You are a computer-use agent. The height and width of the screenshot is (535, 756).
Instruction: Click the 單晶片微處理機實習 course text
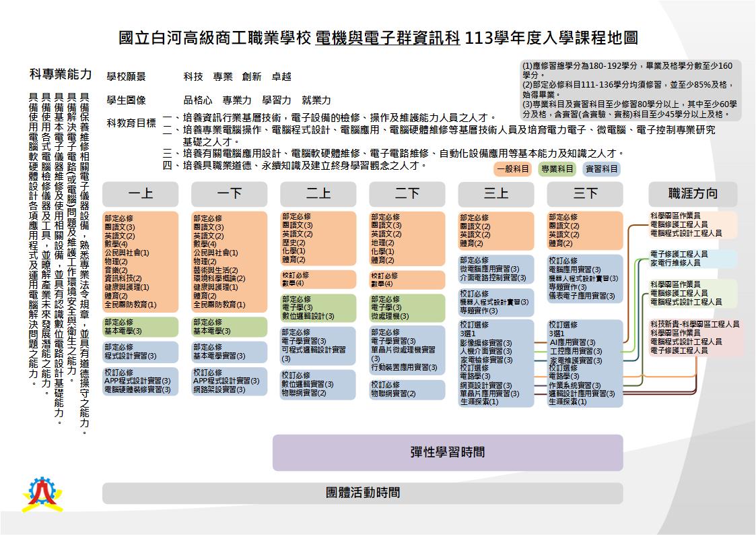403,350
